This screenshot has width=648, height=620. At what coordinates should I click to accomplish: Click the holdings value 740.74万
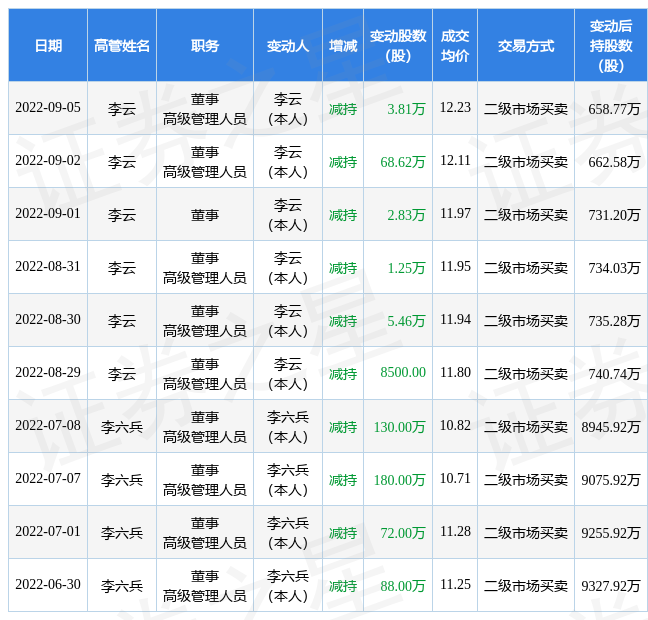[x=614, y=374]
